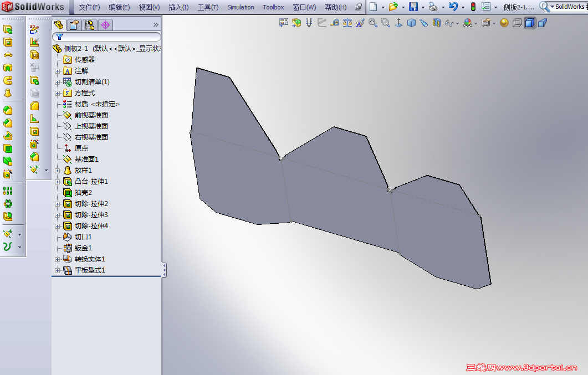Select the Loft bell-shaped feature icon
This screenshot has height=375, width=588.
[x=8, y=93]
